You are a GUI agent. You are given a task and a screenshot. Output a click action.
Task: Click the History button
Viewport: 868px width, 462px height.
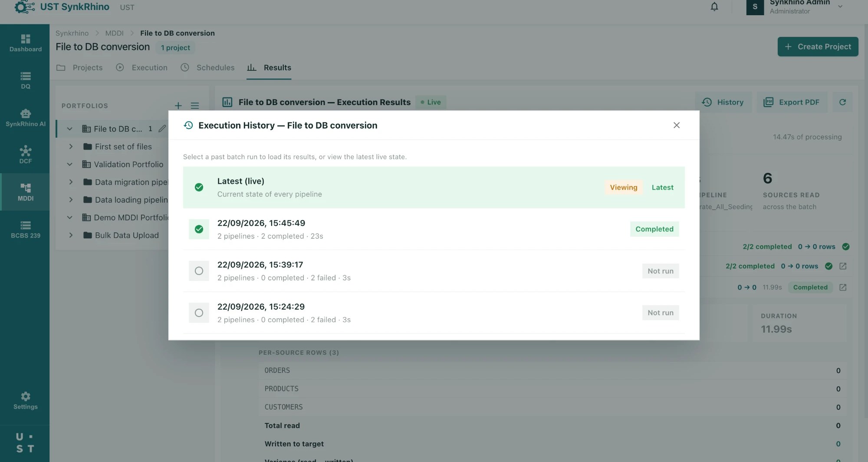tap(723, 102)
